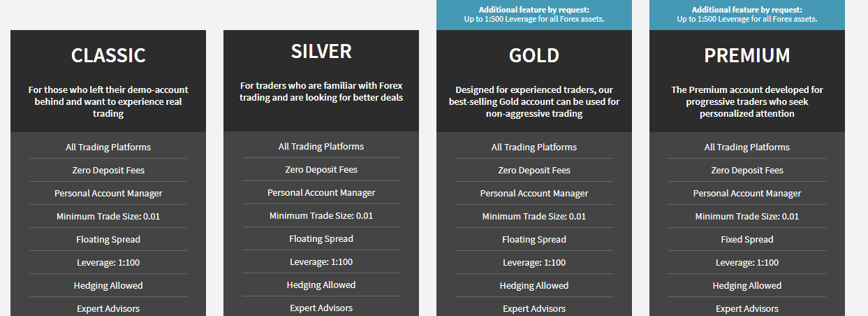Click the Silver account description text

pyautogui.click(x=321, y=92)
